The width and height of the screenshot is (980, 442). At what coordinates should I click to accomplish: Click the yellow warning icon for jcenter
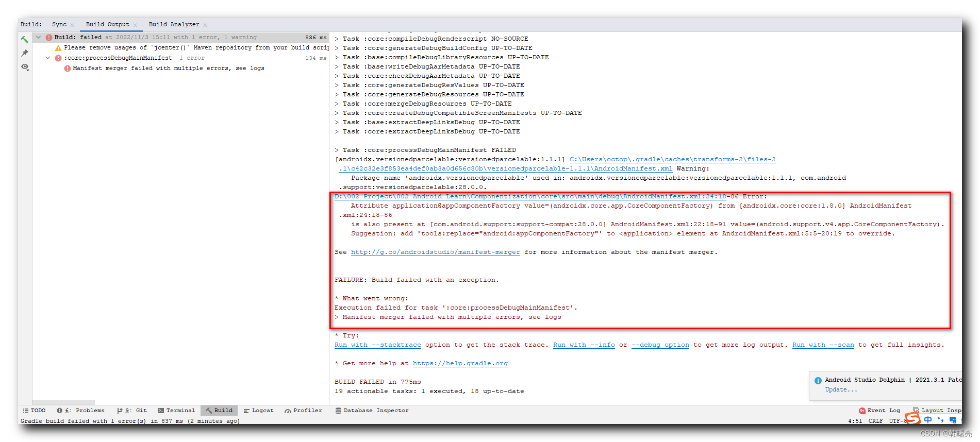click(58, 47)
